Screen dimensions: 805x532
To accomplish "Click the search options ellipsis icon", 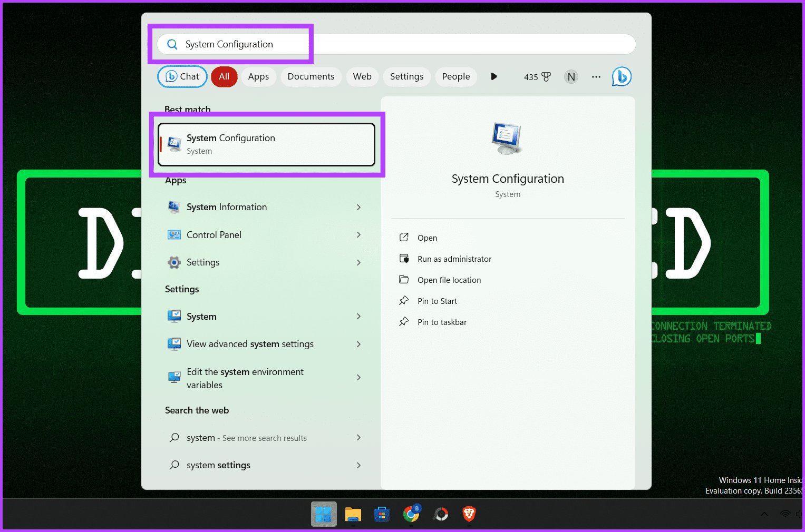I will pyautogui.click(x=596, y=77).
